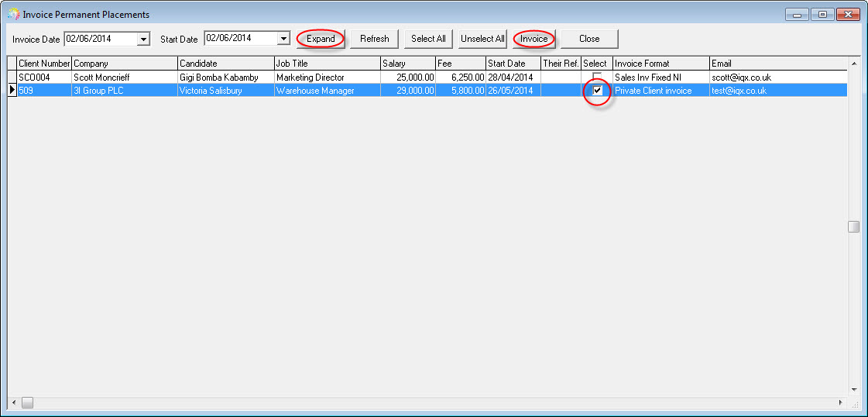This screenshot has height=417, width=868.
Task: Click the Invoice button
Action: (x=533, y=39)
